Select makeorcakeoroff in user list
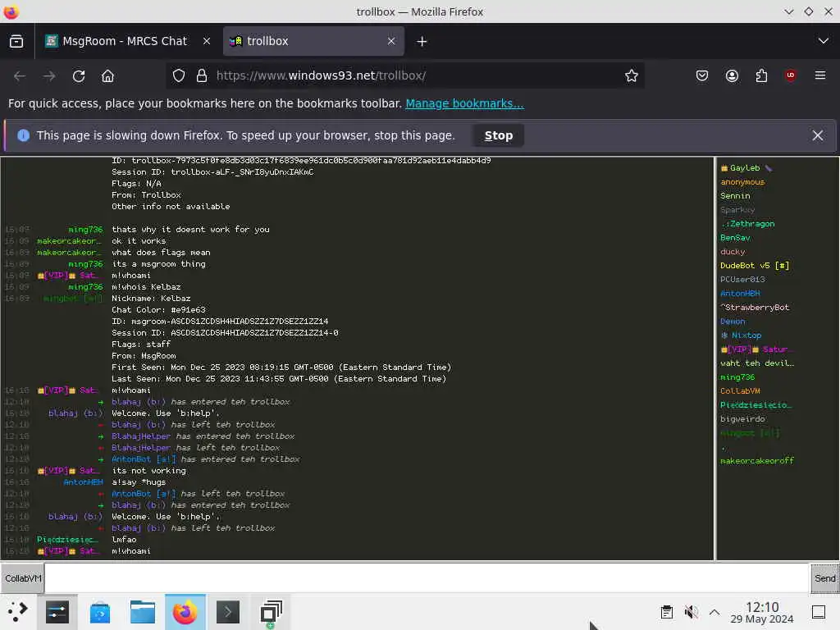This screenshot has width=840, height=630. tap(757, 461)
